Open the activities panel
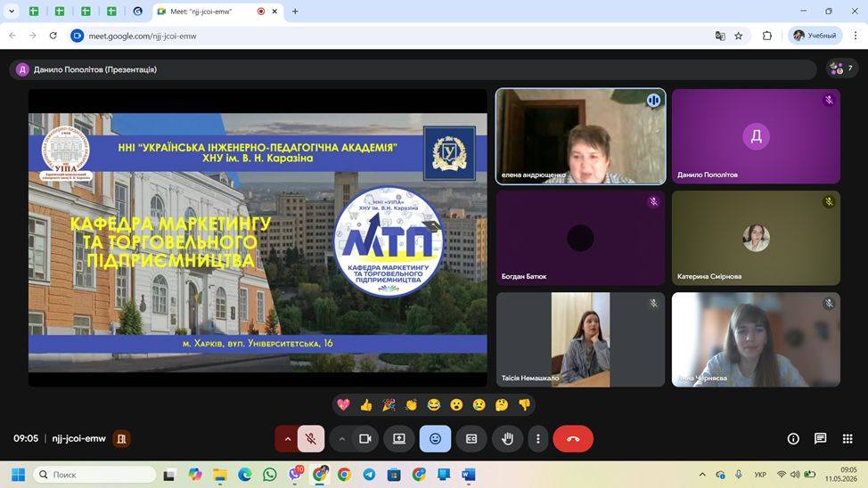 [848, 439]
